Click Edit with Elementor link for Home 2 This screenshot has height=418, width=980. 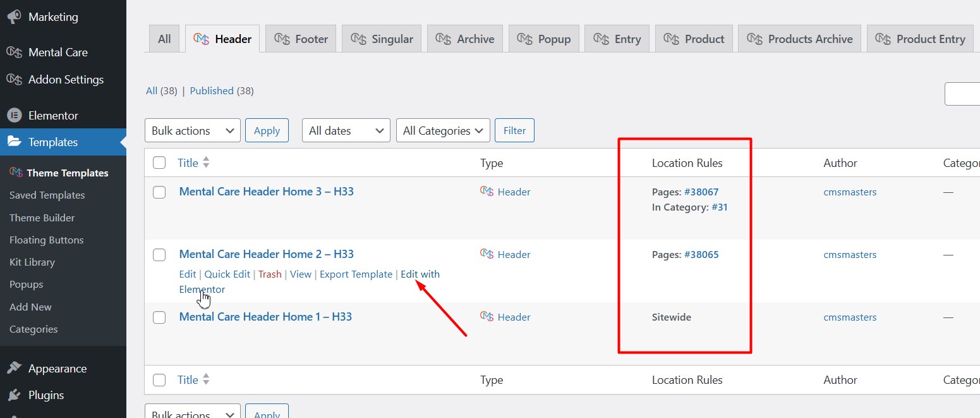coord(420,274)
